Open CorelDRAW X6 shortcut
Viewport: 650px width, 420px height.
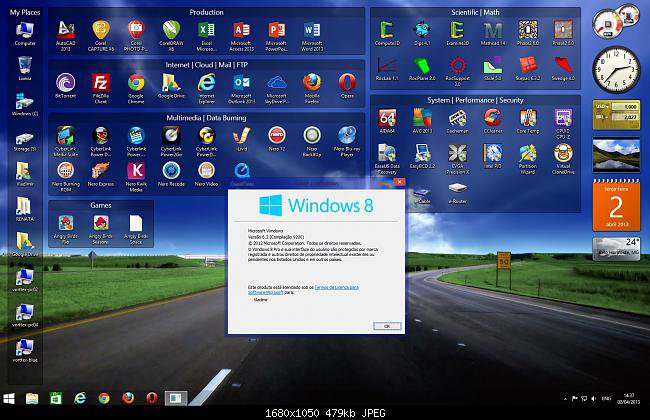coord(171,36)
